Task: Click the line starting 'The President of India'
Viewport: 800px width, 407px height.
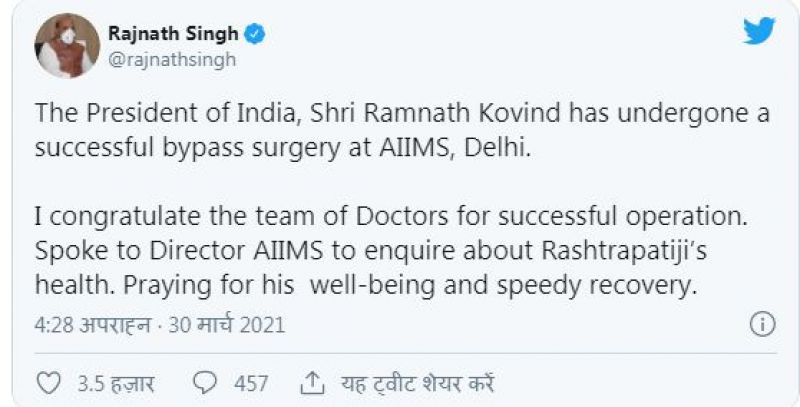Action: [x=400, y=114]
